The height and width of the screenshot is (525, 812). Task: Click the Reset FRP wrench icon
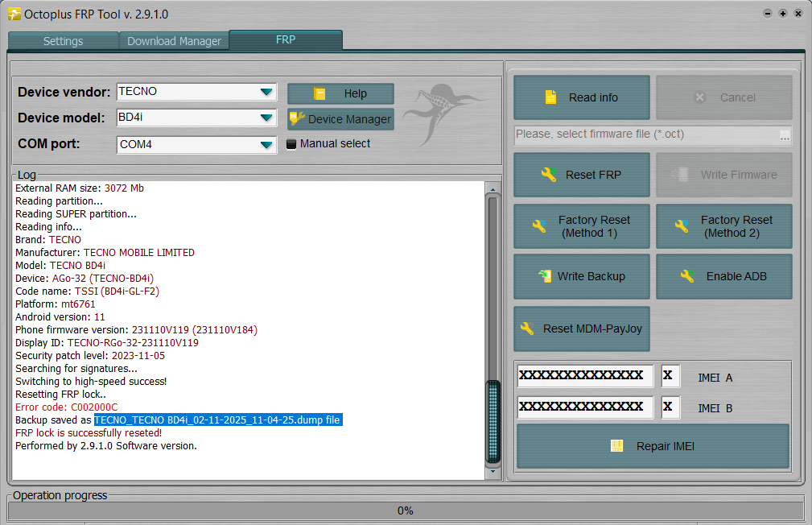point(549,175)
